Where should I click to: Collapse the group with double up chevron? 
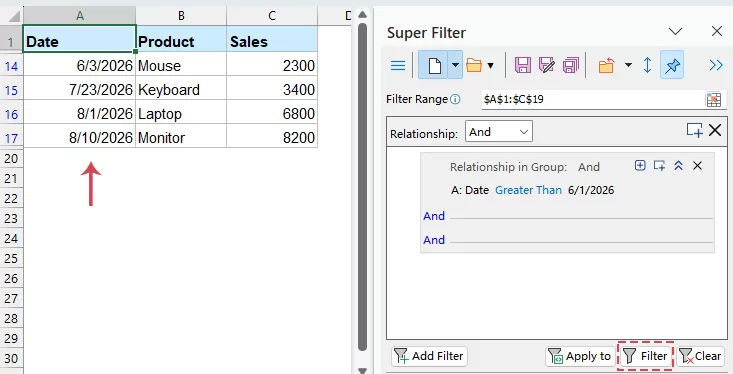click(678, 165)
